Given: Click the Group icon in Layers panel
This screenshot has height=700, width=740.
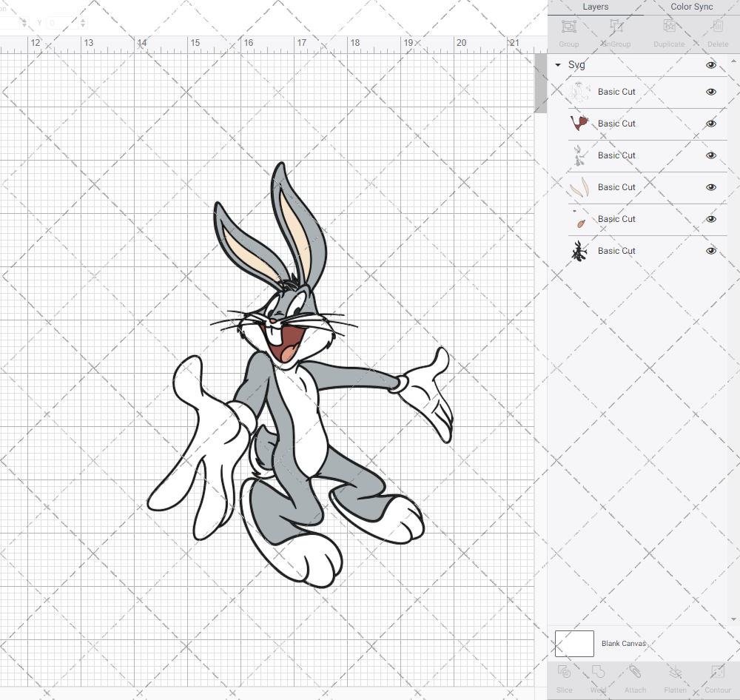Looking at the screenshot, I should (x=568, y=27).
